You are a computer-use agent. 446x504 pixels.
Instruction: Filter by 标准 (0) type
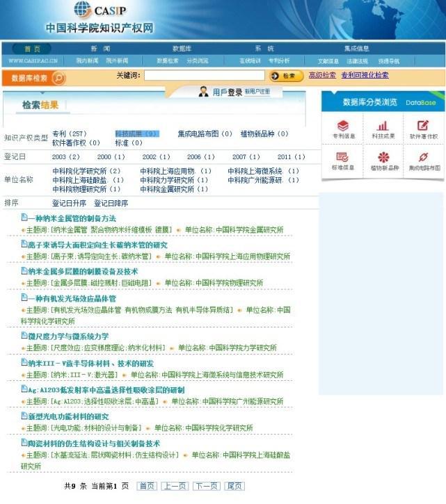[x=129, y=143]
